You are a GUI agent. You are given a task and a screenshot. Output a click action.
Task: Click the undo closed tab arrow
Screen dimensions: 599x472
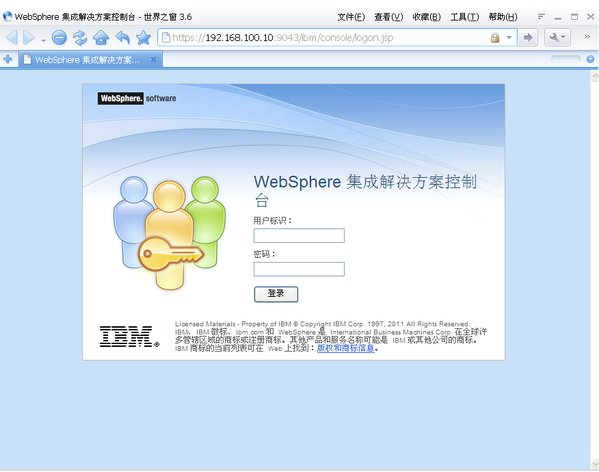[123, 37]
